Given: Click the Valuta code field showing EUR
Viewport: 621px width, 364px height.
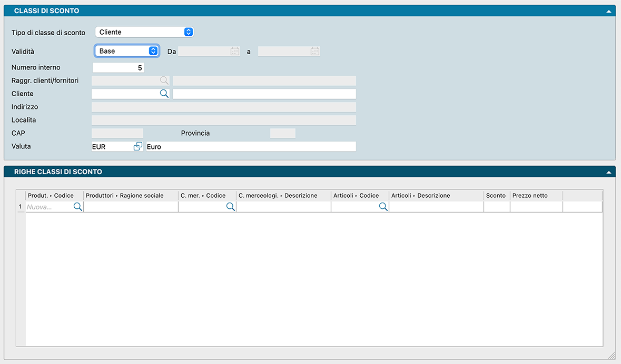Looking at the screenshot, I should pyautogui.click(x=111, y=147).
